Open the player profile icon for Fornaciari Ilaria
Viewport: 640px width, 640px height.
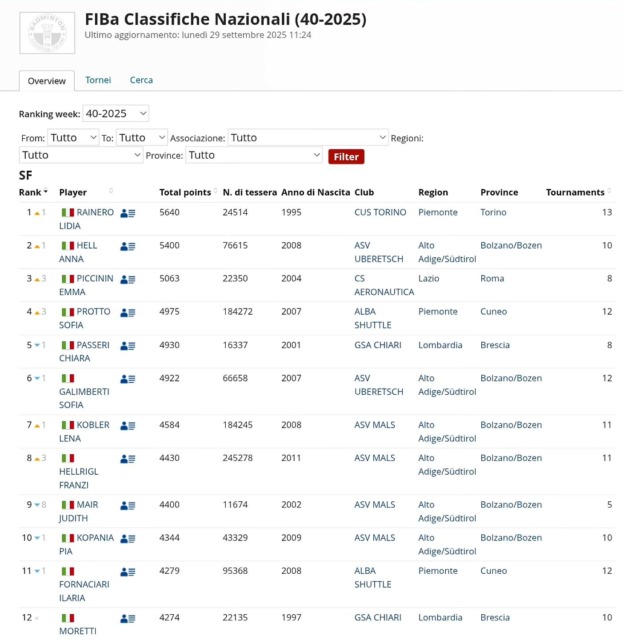pyautogui.click(x=127, y=572)
